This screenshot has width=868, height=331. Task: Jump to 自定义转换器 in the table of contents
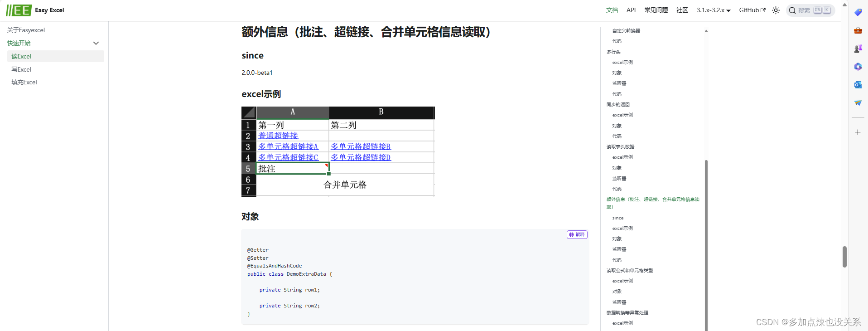(626, 31)
